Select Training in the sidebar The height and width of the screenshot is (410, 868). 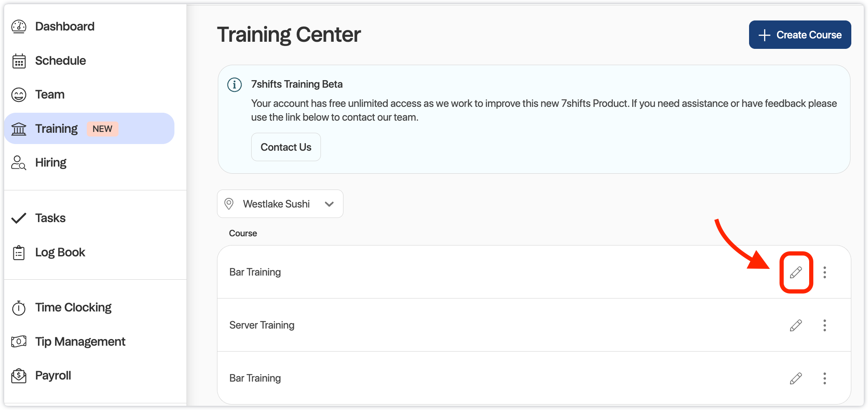click(56, 129)
